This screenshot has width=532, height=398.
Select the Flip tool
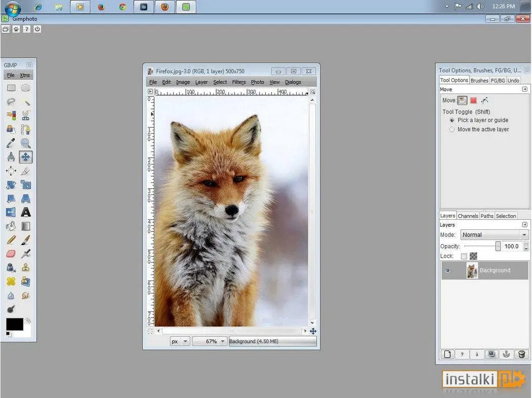[x=11, y=212]
